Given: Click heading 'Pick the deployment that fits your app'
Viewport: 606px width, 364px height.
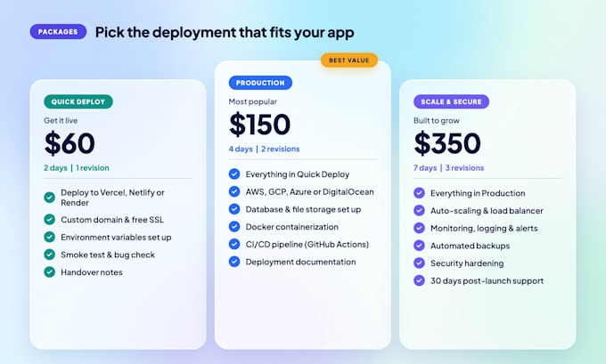Looking at the screenshot, I should 225,32.
